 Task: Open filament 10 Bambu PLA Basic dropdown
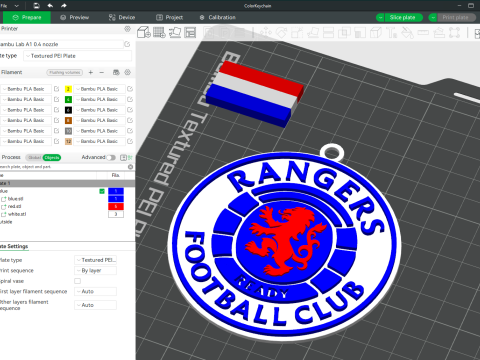point(99,131)
